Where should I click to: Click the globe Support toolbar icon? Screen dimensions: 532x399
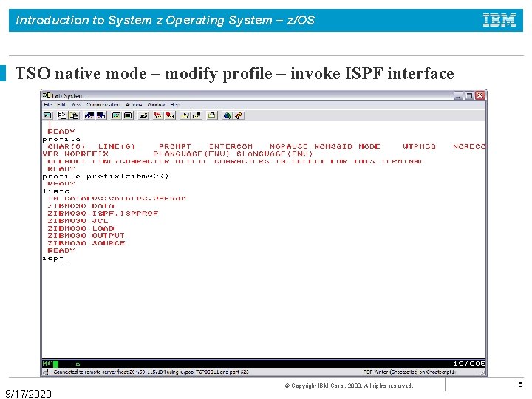point(227,116)
